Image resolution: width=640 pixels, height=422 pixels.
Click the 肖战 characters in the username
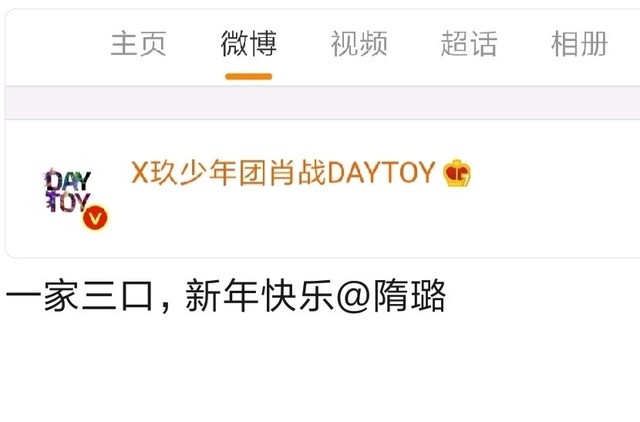tap(297, 173)
